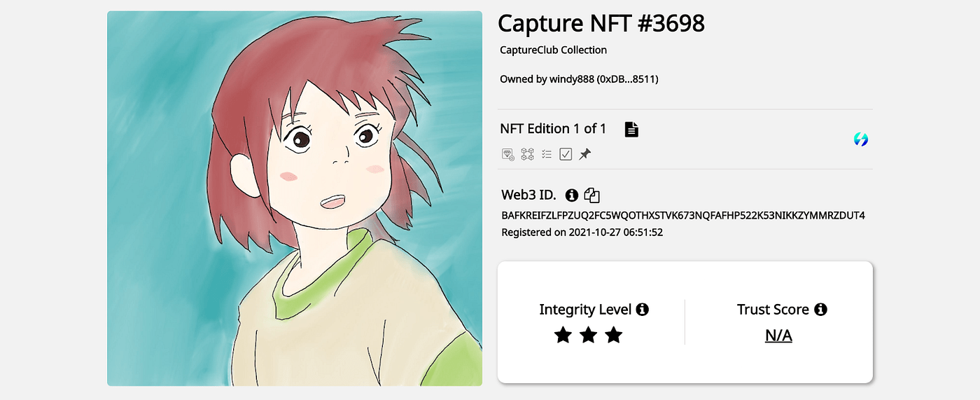
Task: Show Trust Score info tooltip
Action: click(x=821, y=310)
